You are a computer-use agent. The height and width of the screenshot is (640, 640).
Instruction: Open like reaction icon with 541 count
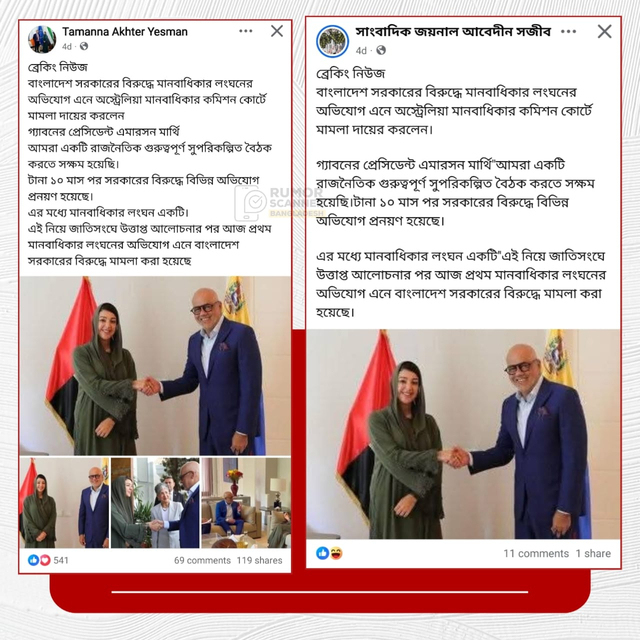(33, 560)
